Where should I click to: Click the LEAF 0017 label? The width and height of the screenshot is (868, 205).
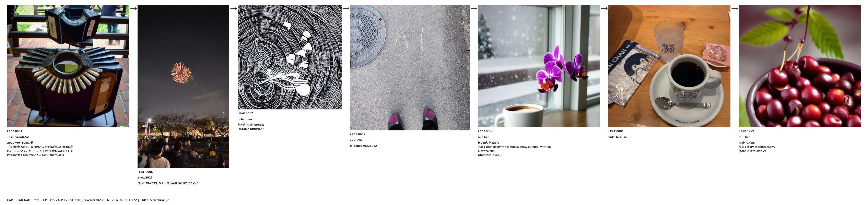[245, 114]
